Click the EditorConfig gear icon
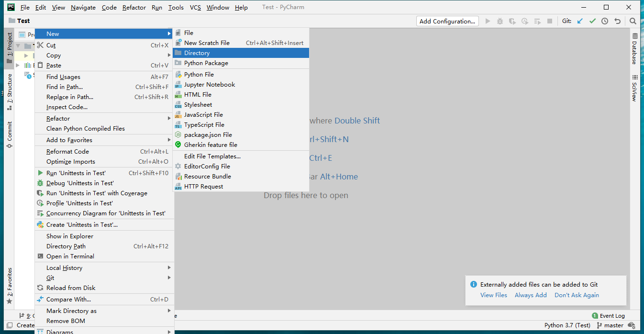 (178, 167)
